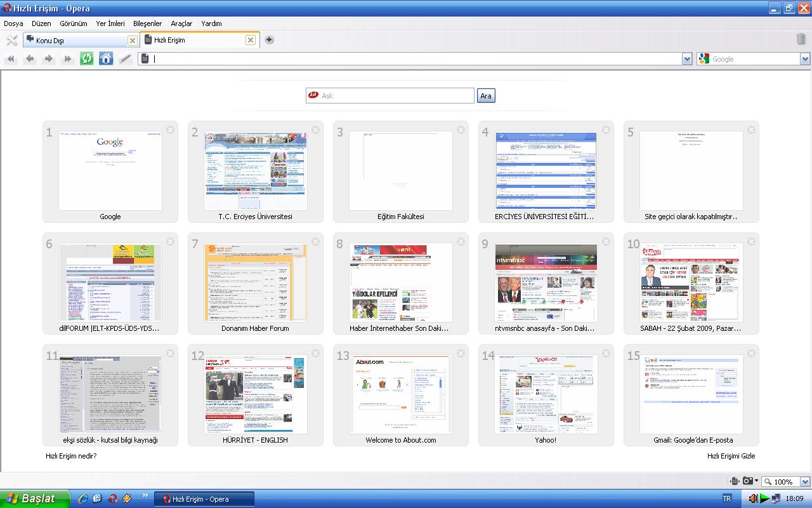This screenshot has width=812, height=508.
Task: Click the Başlat start button
Action: (35, 498)
